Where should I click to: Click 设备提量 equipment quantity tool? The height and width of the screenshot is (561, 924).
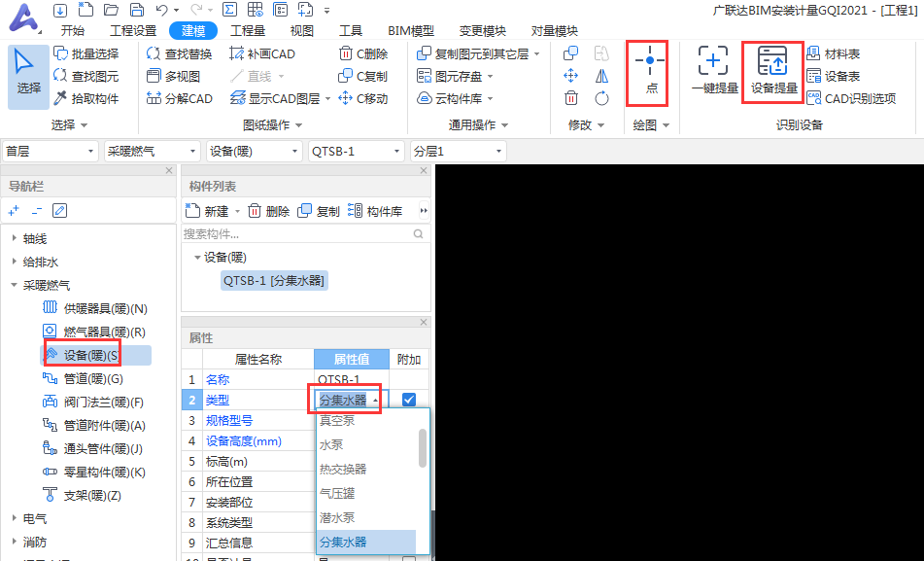[x=773, y=70]
